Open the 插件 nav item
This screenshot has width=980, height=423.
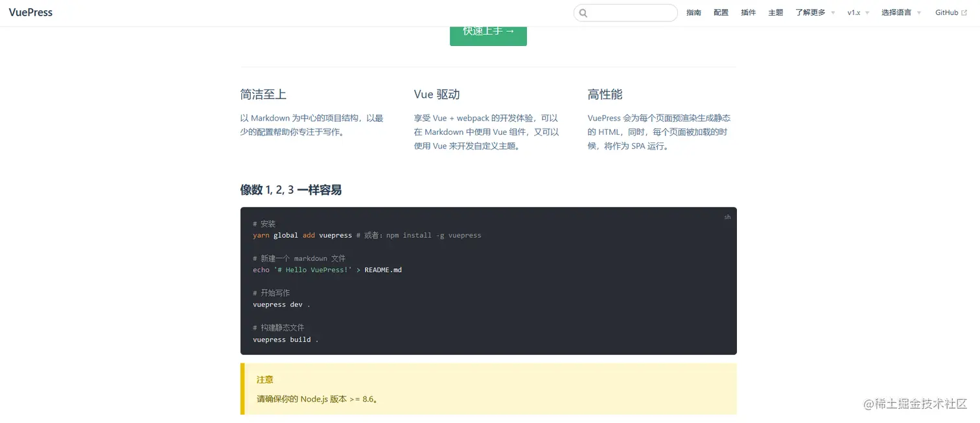click(748, 12)
